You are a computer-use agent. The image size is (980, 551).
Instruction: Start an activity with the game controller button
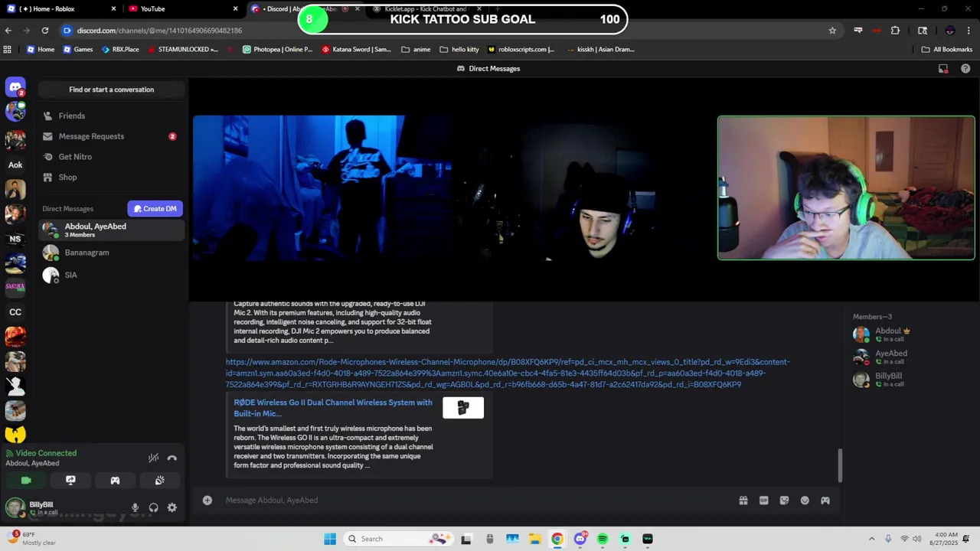115,481
